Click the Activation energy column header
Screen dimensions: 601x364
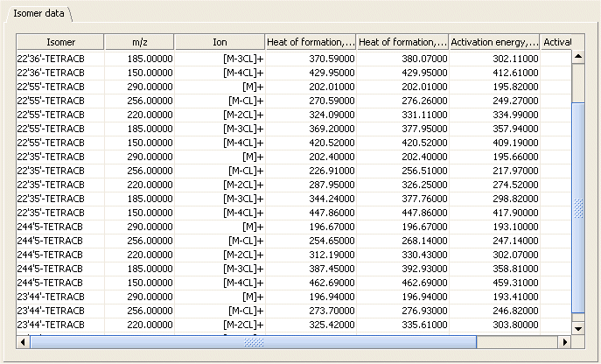[x=494, y=42]
